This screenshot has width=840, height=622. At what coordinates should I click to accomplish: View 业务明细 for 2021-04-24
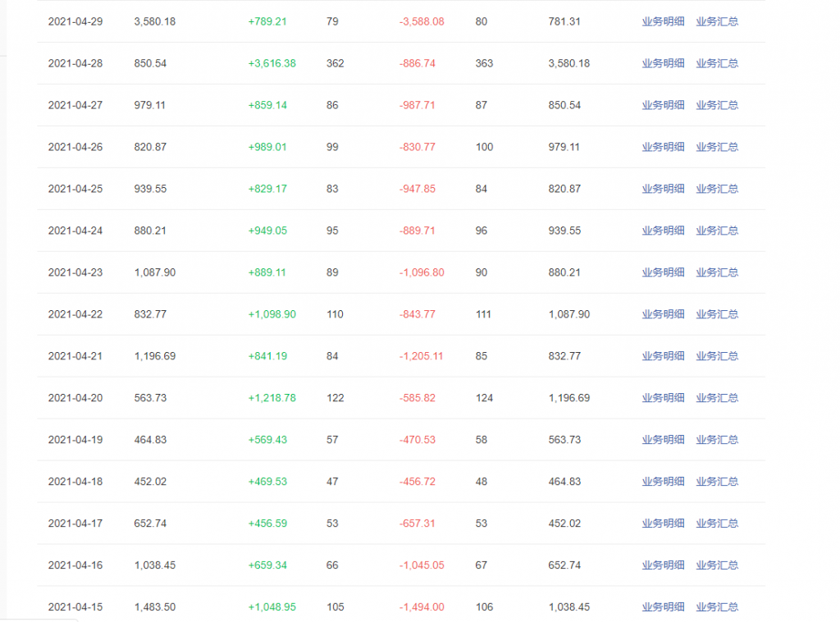663,231
